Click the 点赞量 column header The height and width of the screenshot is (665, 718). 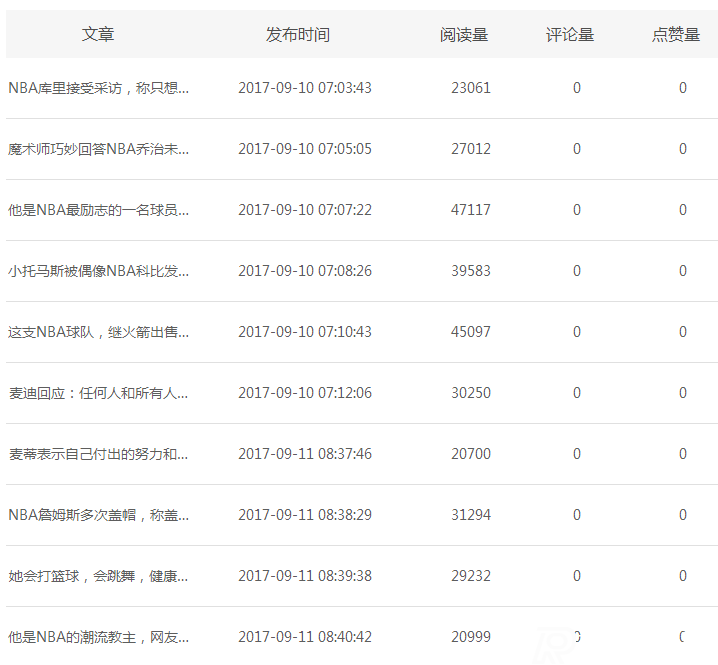(676, 34)
